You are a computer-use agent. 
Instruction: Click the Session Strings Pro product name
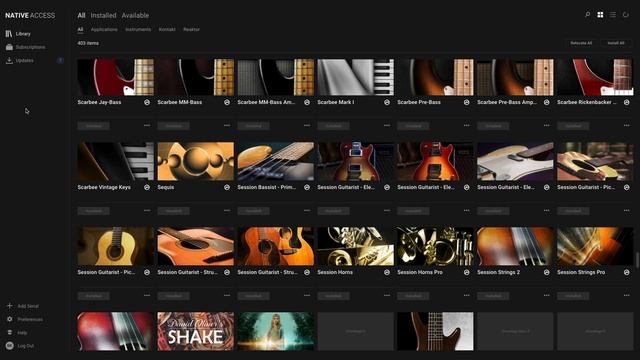coord(581,272)
